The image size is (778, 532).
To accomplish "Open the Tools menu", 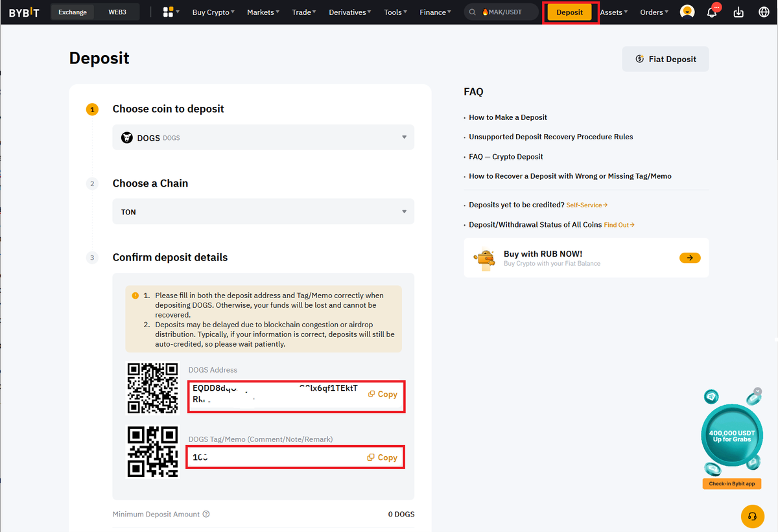I will coord(395,12).
